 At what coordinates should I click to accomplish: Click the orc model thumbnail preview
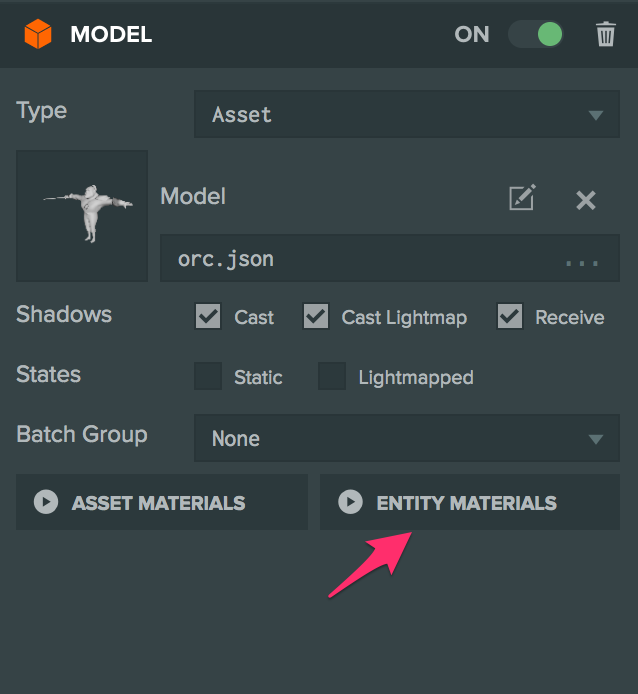coord(82,215)
